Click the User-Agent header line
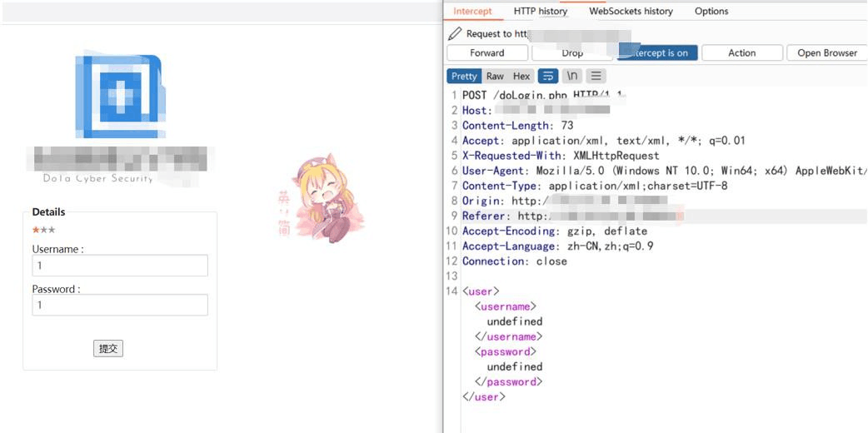 point(664,171)
